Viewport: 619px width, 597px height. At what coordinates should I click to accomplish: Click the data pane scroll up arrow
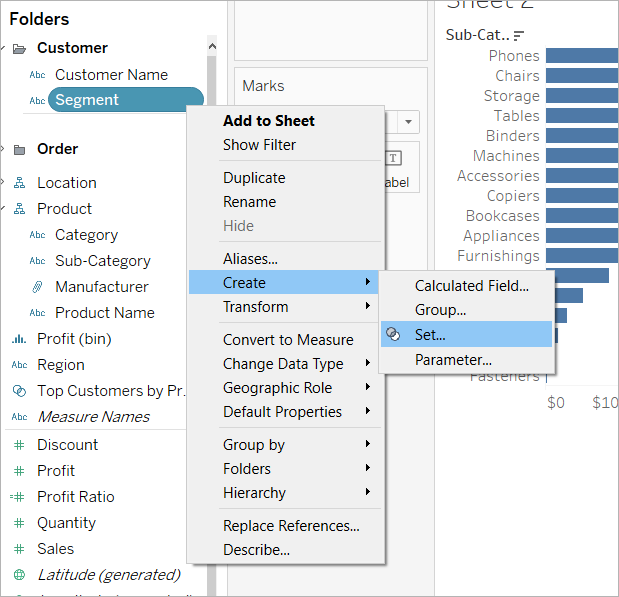(212, 46)
